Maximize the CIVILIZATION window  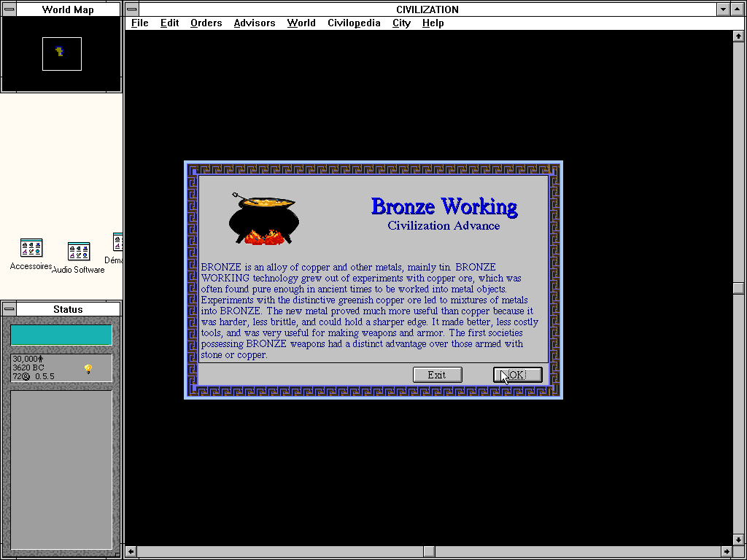click(x=737, y=9)
